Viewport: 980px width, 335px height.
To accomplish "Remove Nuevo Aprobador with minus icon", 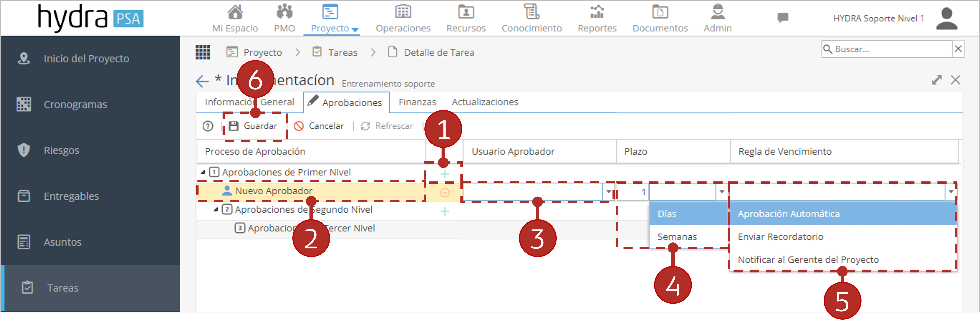I will coord(444,192).
